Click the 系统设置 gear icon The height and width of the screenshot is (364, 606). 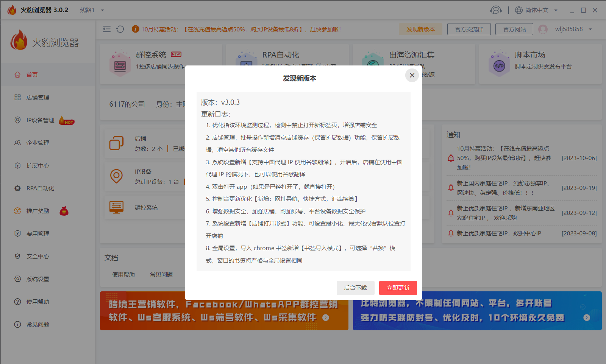17,279
